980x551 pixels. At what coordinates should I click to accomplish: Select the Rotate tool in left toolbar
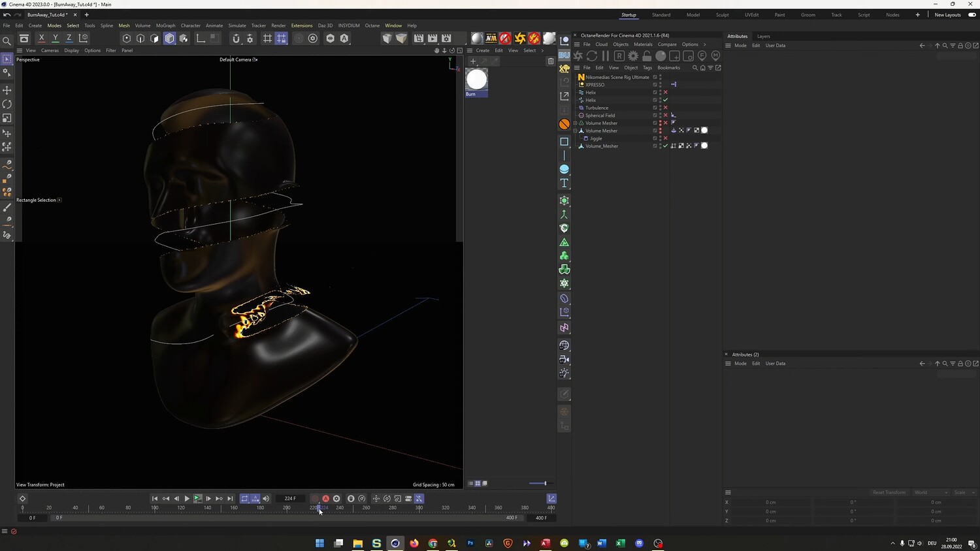7,104
